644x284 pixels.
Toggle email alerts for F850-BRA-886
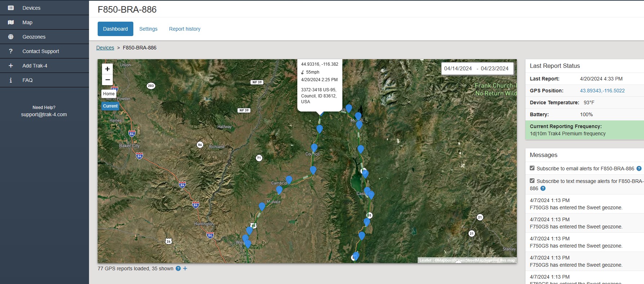click(532, 168)
